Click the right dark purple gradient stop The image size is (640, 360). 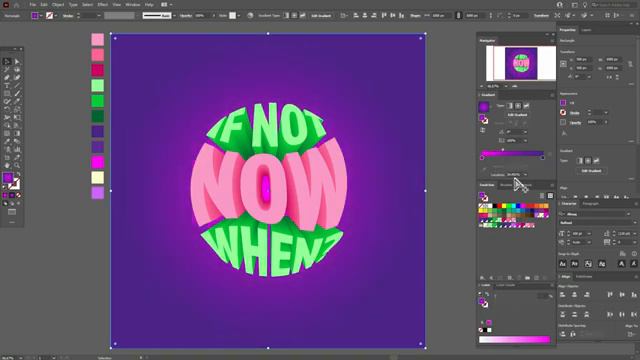542,158
